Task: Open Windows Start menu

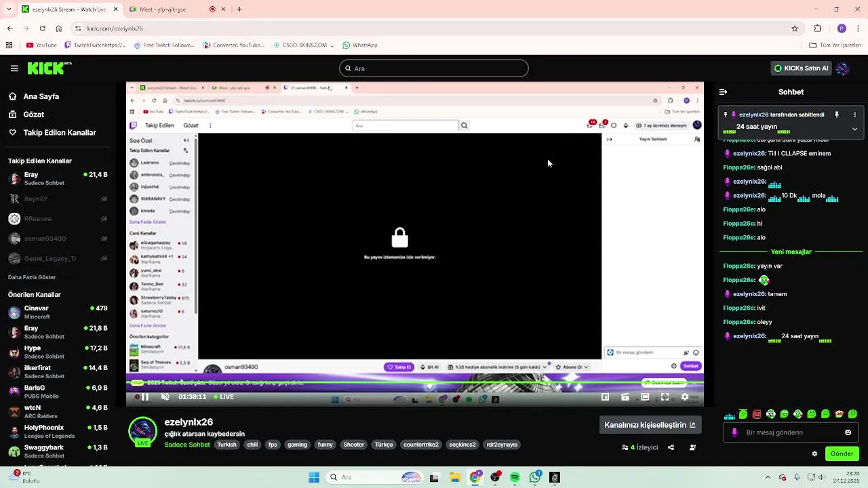Action: (x=314, y=477)
